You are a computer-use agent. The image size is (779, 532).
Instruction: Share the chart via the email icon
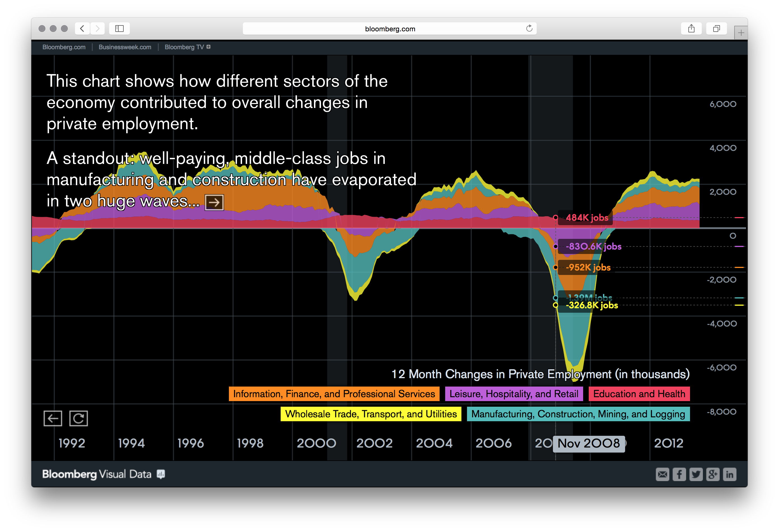(663, 474)
